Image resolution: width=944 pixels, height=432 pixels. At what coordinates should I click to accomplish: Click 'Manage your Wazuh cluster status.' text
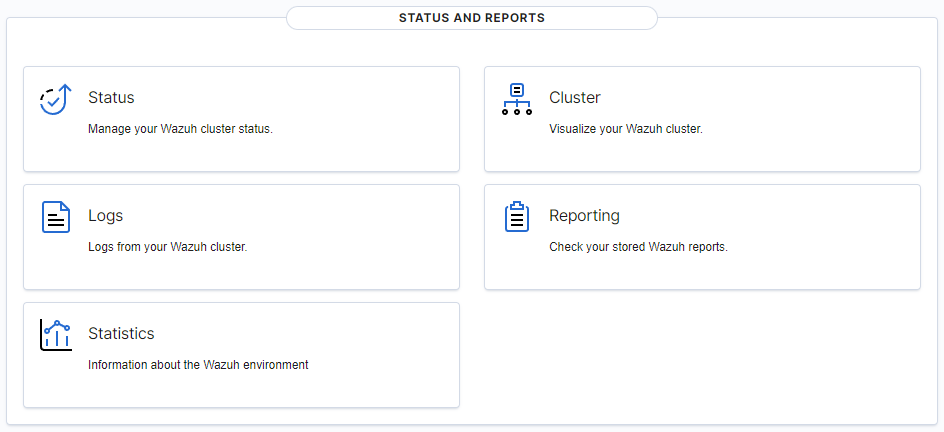click(x=181, y=129)
